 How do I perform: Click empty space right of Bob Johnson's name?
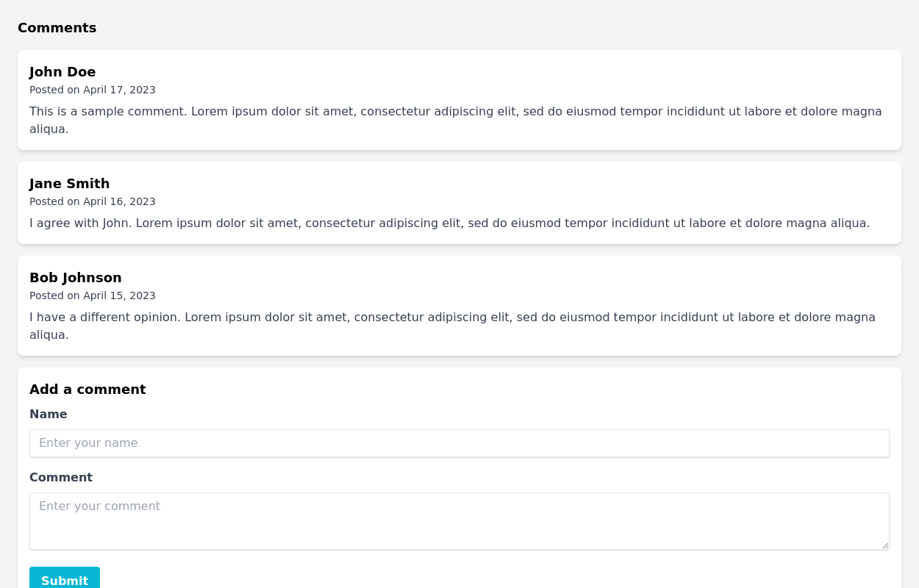(x=515, y=278)
